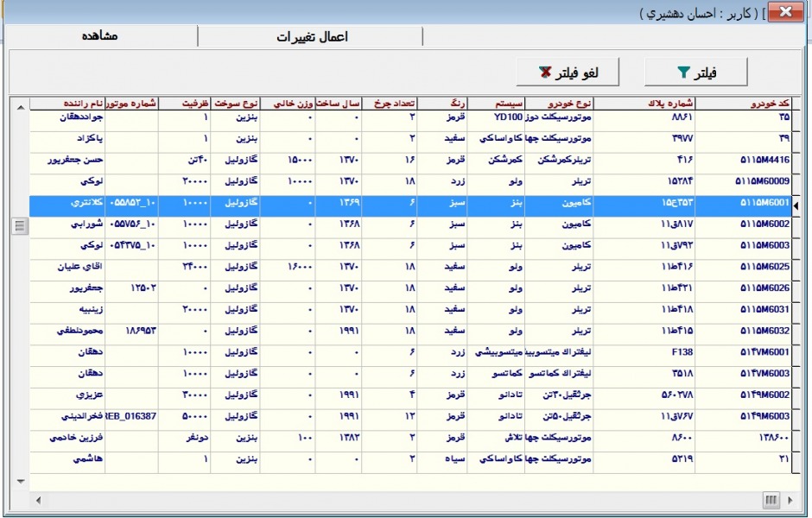Viewport: 812px width, 518px height.
Task: Switch to the مشاهده tab
Action: 102,36
